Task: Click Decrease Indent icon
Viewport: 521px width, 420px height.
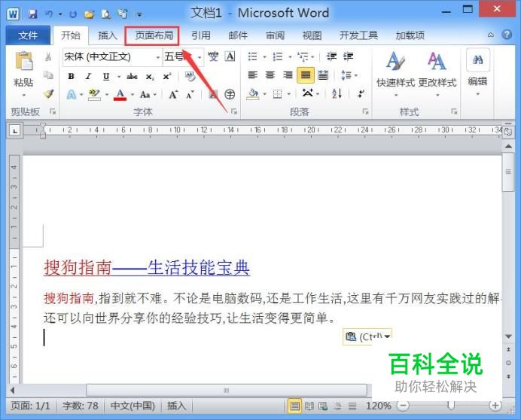Action: (x=331, y=56)
